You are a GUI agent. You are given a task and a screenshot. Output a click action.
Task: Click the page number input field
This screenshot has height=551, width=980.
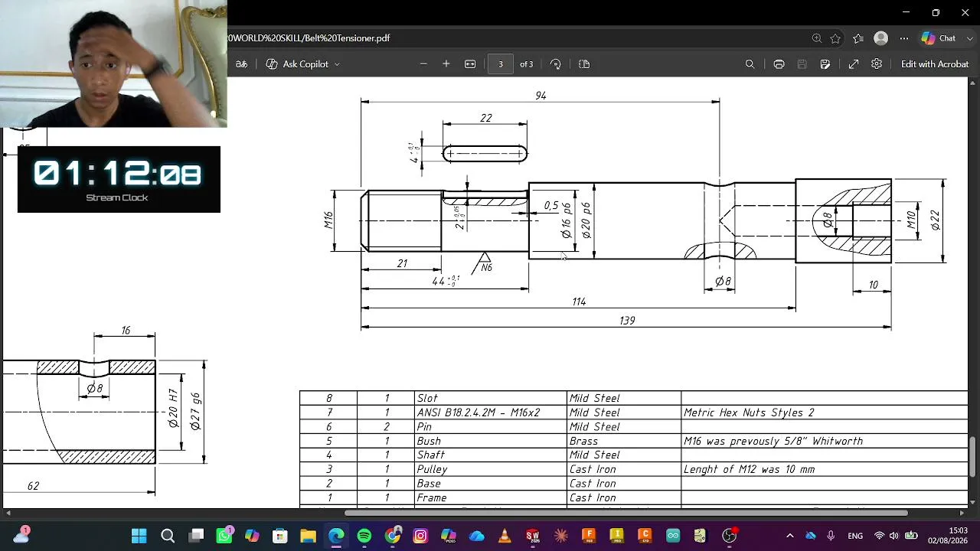click(x=501, y=64)
